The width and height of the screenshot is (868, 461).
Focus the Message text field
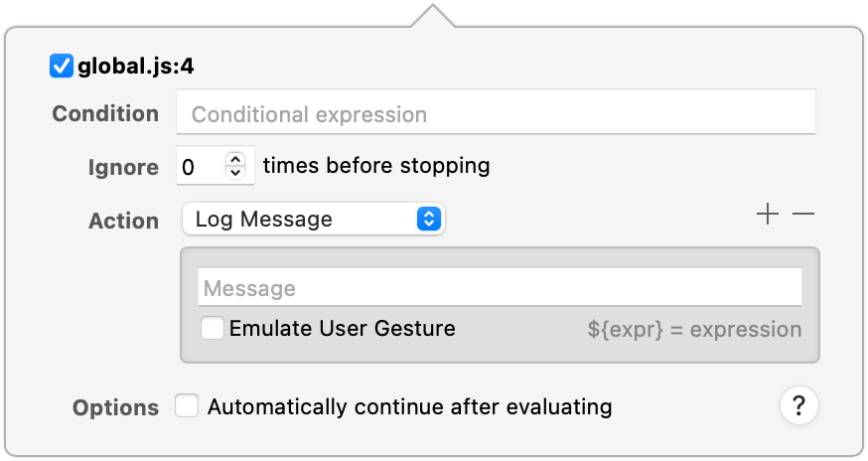(500, 289)
